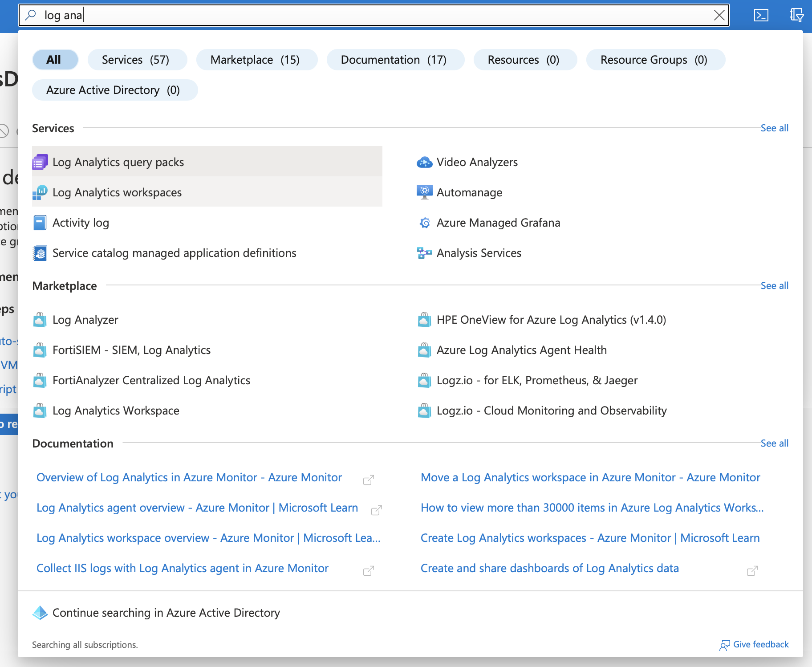
Task: Click See all in the Marketplace section
Action: point(775,286)
